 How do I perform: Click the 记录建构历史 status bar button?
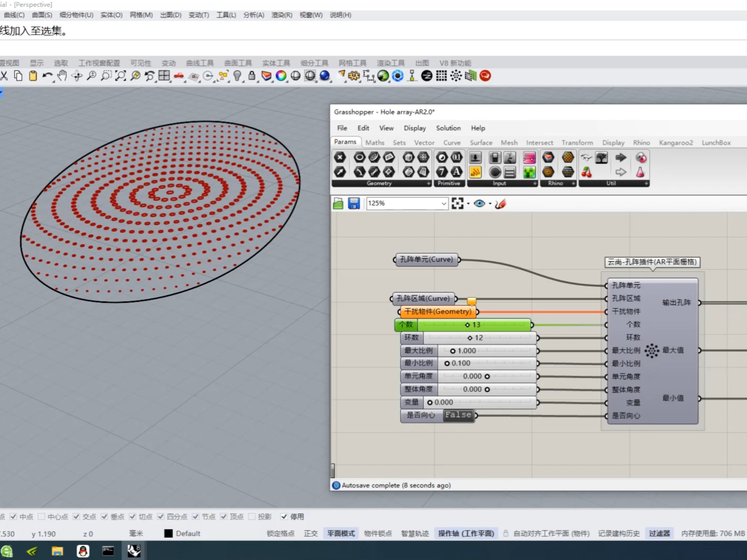pos(619,534)
